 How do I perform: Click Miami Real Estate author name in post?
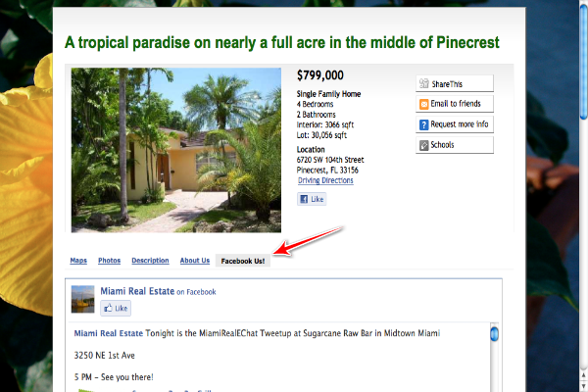click(108, 333)
